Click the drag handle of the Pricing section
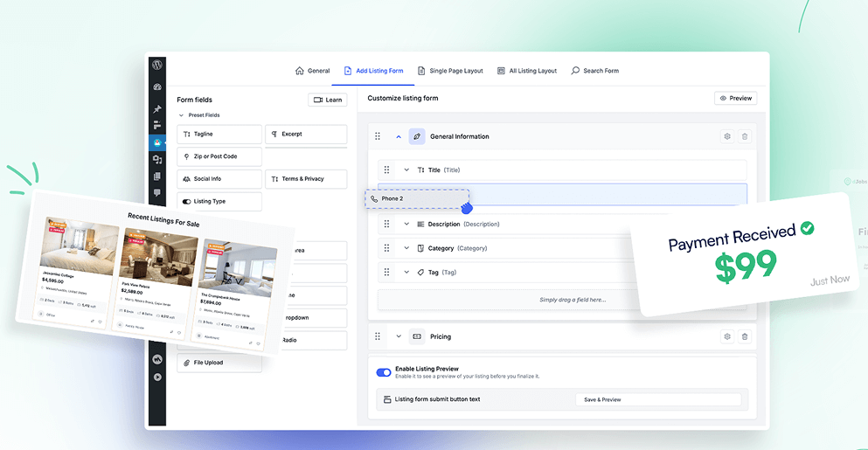This screenshot has width=868, height=450. (378, 336)
